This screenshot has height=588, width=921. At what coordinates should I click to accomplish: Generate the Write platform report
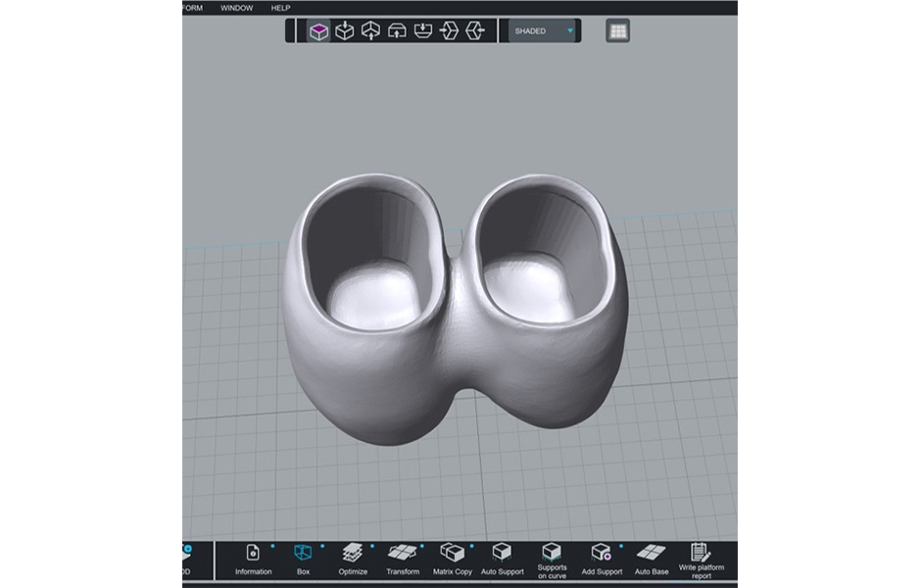(701, 559)
